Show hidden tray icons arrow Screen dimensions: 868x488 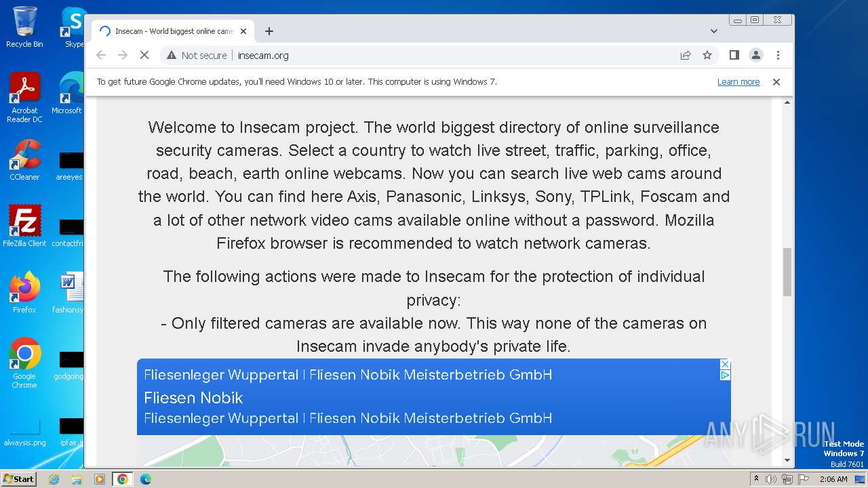(756, 479)
